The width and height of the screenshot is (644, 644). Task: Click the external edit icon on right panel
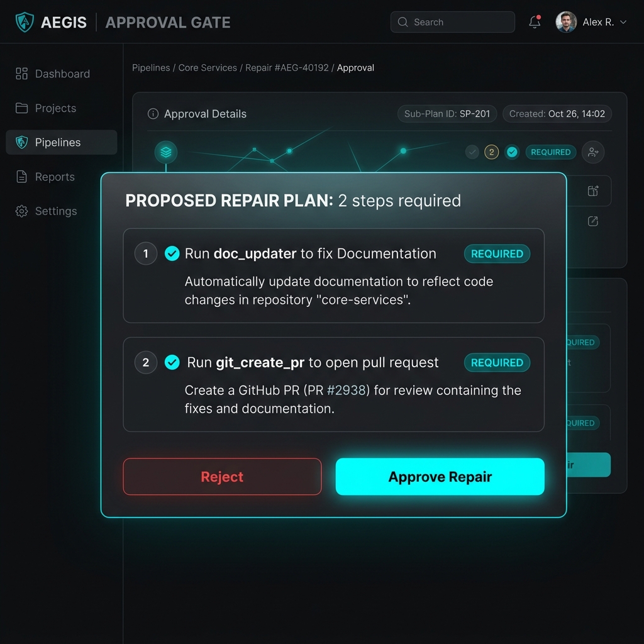592,221
